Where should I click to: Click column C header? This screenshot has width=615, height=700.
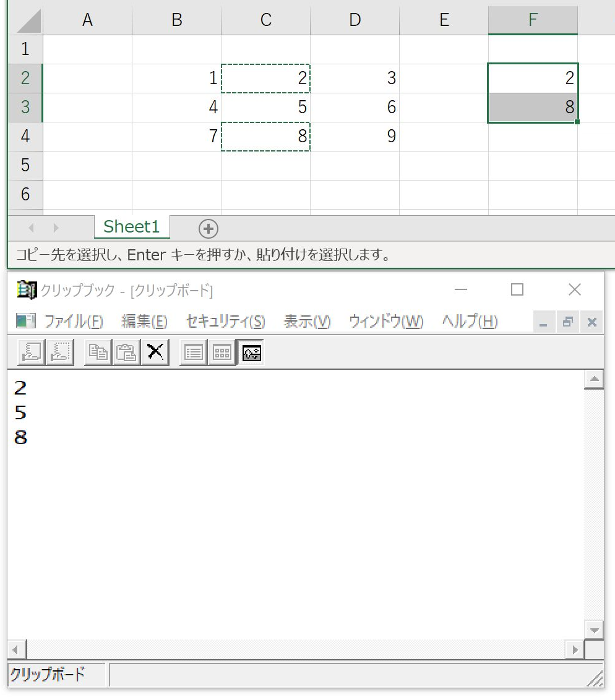click(266, 20)
